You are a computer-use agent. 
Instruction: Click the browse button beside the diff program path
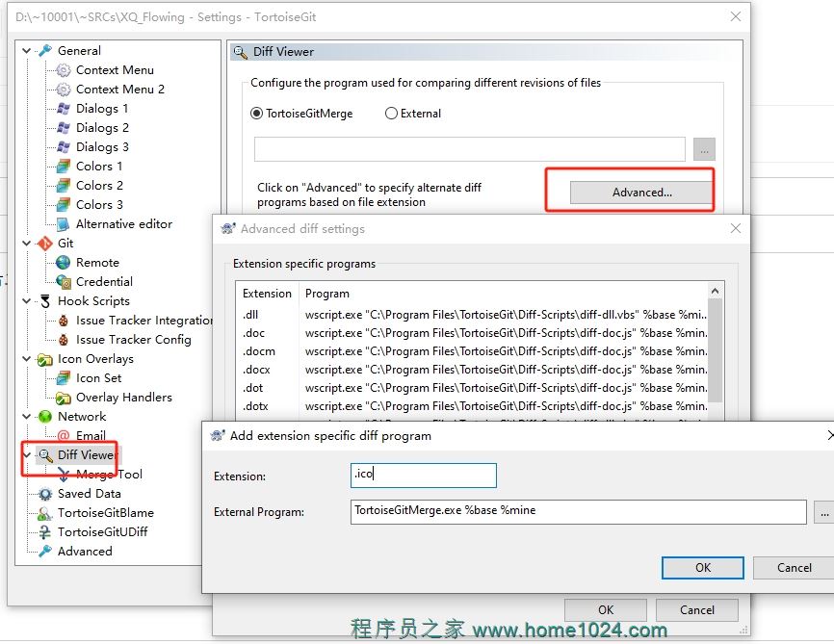[704, 149]
